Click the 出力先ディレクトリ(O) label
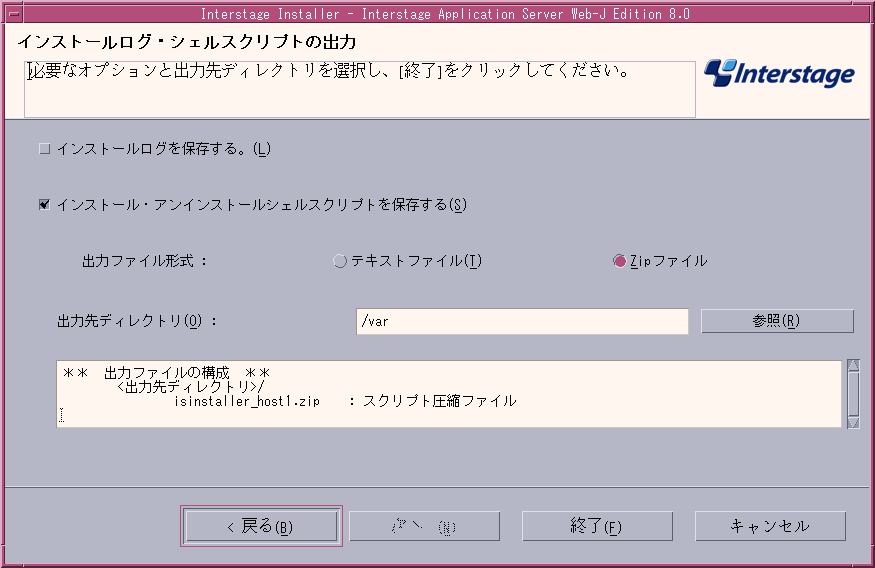The image size is (875, 568). [x=137, y=321]
